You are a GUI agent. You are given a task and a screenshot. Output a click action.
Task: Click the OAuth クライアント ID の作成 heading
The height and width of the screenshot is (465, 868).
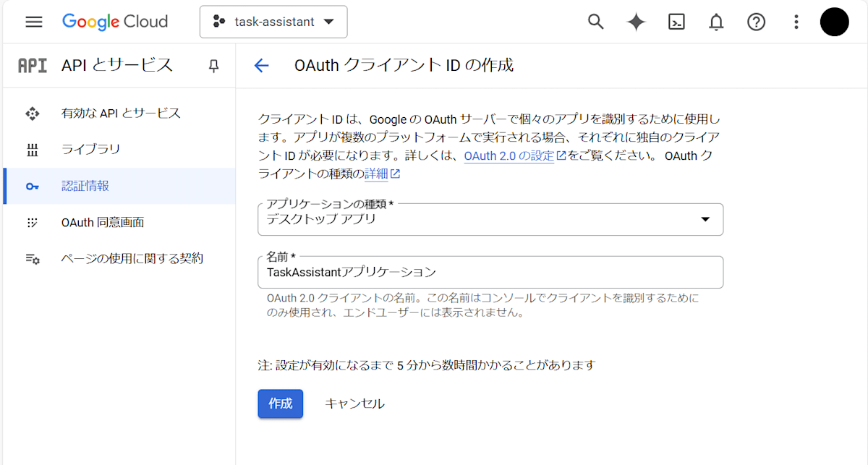point(404,65)
